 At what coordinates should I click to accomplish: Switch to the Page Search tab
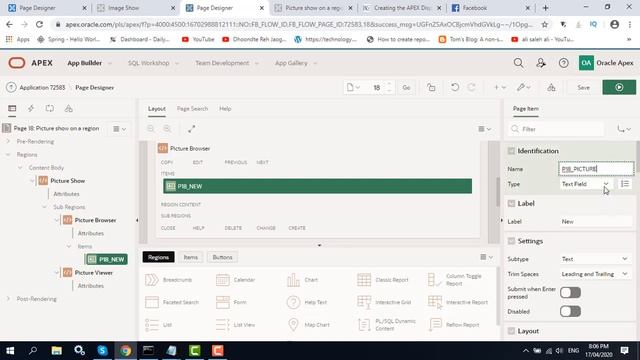192,109
